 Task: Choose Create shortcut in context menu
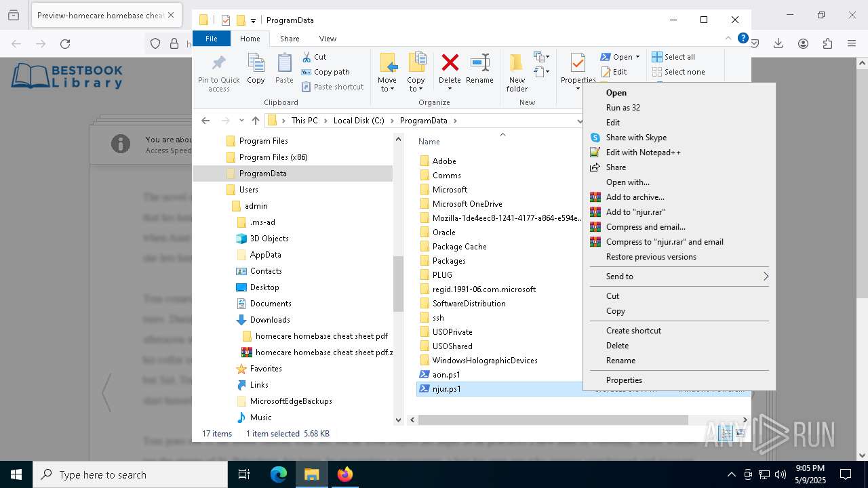pyautogui.click(x=633, y=331)
